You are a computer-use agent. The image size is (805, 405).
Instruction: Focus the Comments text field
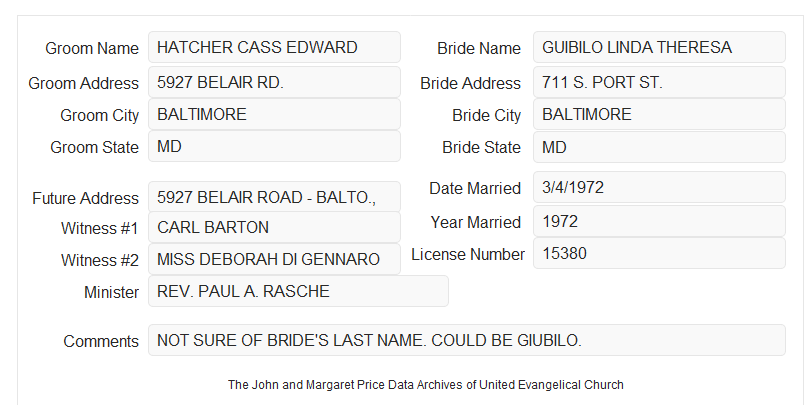[467, 340]
